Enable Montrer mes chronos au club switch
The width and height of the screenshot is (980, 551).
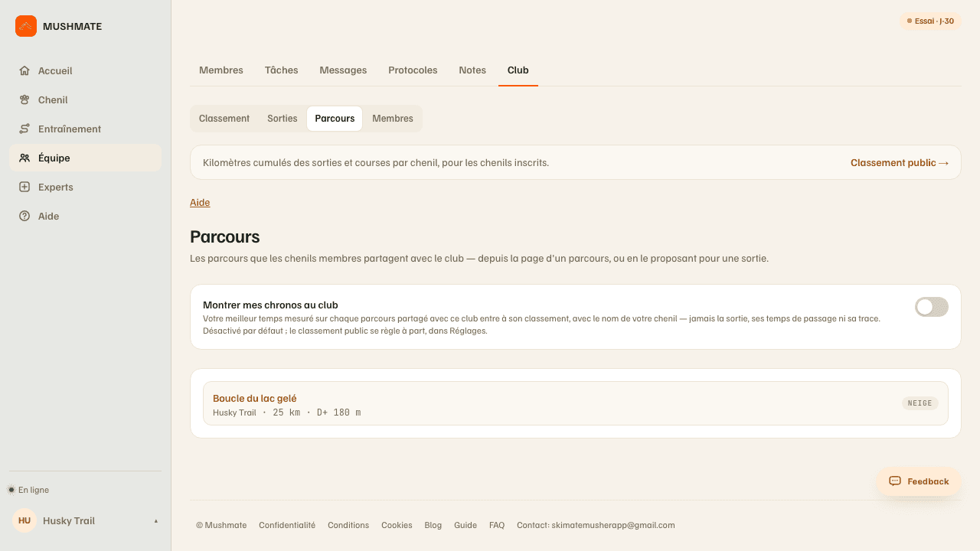932,307
